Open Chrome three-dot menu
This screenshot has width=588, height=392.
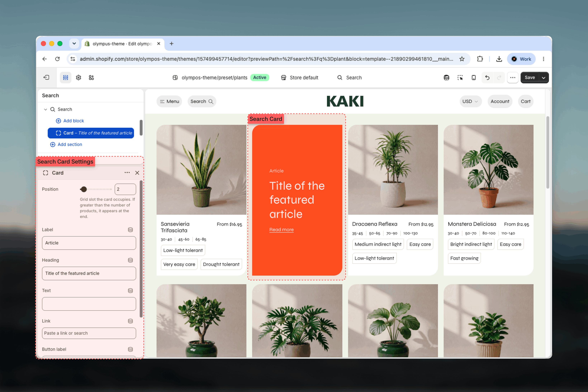[544, 59]
